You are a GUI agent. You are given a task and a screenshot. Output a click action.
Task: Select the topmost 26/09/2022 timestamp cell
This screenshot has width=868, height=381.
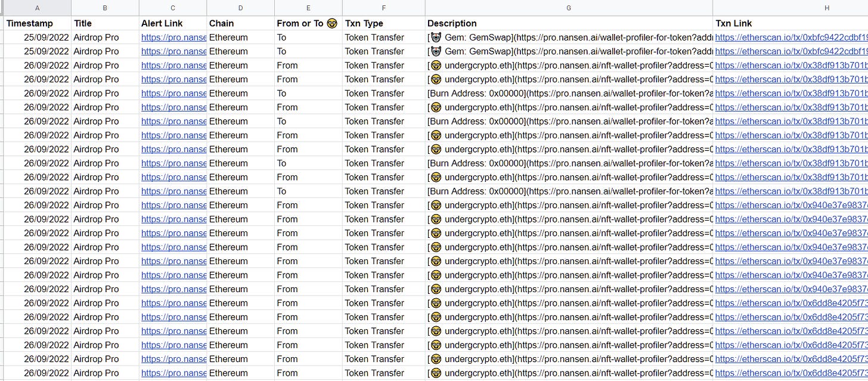tap(38, 65)
